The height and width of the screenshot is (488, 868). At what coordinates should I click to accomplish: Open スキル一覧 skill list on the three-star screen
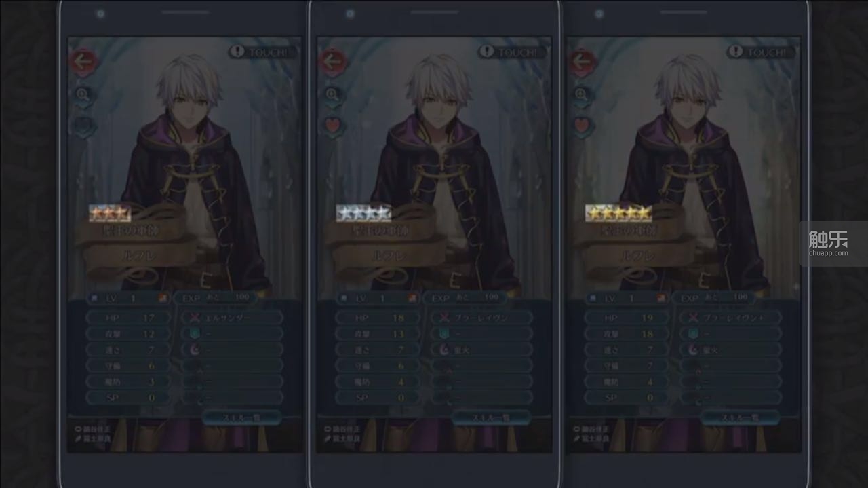click(242, 417)
